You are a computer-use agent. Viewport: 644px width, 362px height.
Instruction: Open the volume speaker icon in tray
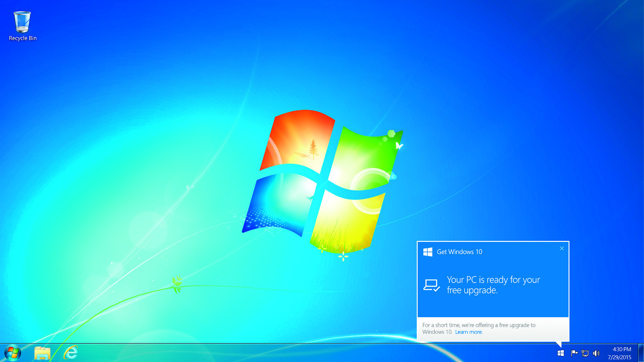[596, 353]
